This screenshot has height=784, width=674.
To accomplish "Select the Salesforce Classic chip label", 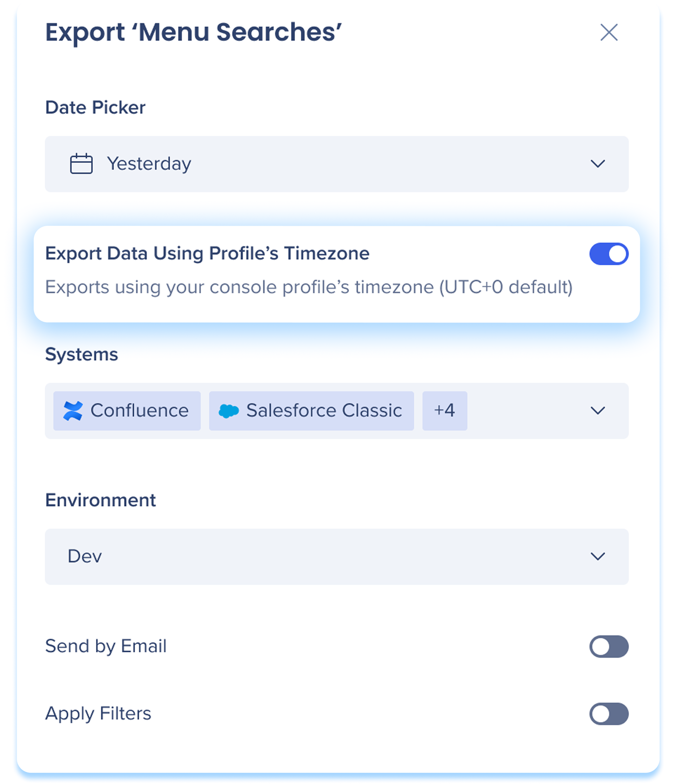I will pyautogui.click(x=324, y=411).
